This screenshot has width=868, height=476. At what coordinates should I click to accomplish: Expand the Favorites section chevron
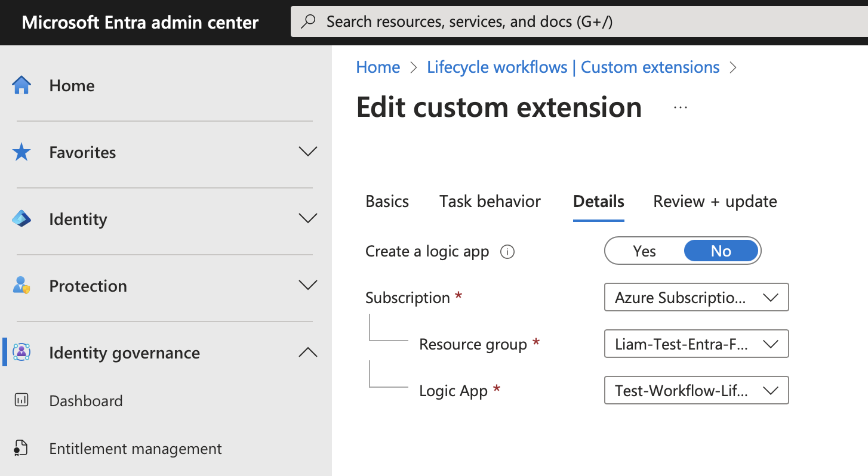[307, 152]
